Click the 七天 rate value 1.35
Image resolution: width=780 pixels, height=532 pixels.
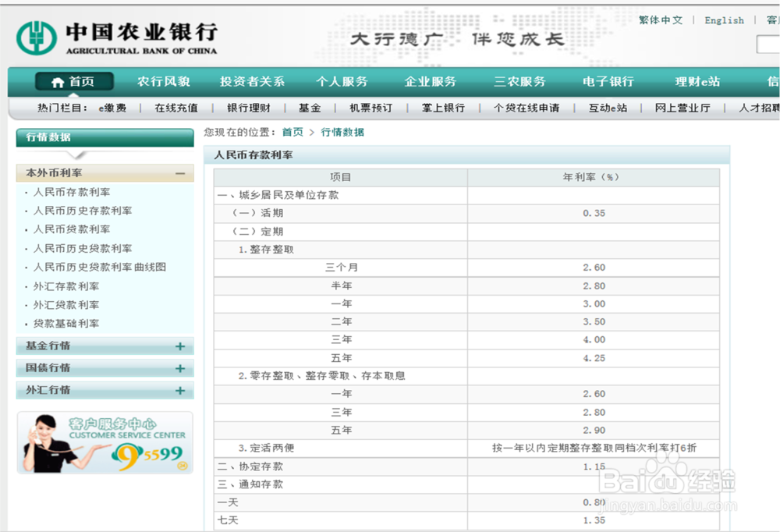coord(594,520)
